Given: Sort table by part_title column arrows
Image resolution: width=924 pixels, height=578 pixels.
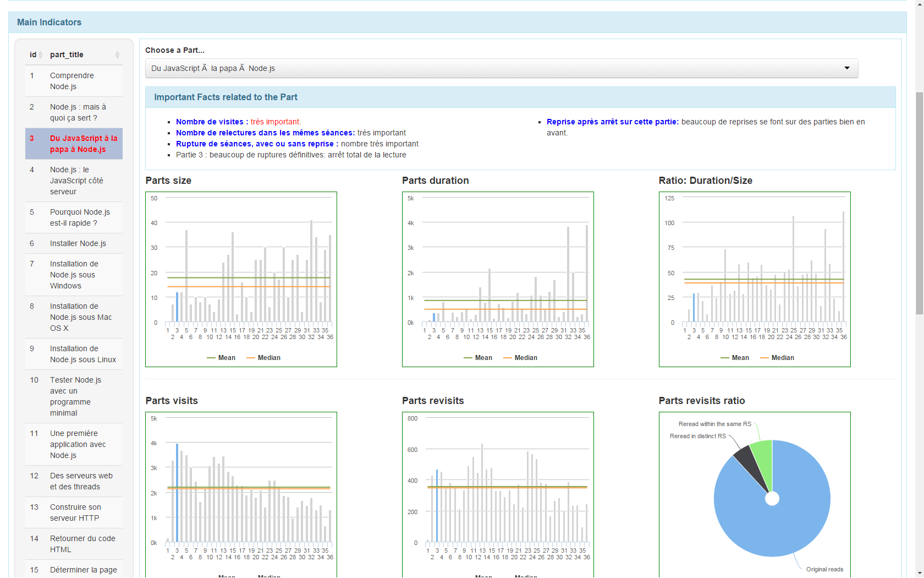Looking at the screenshot, I should pyautogui.click(x=117, y=54).
